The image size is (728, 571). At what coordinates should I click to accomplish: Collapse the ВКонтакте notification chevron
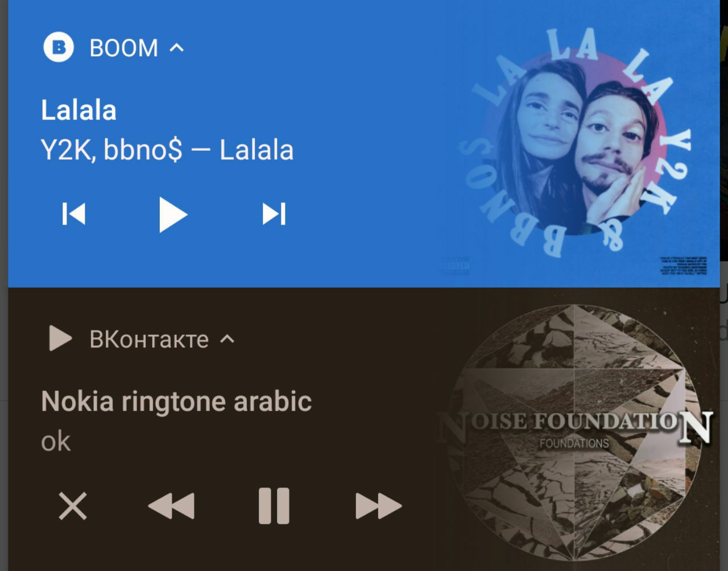227,339
